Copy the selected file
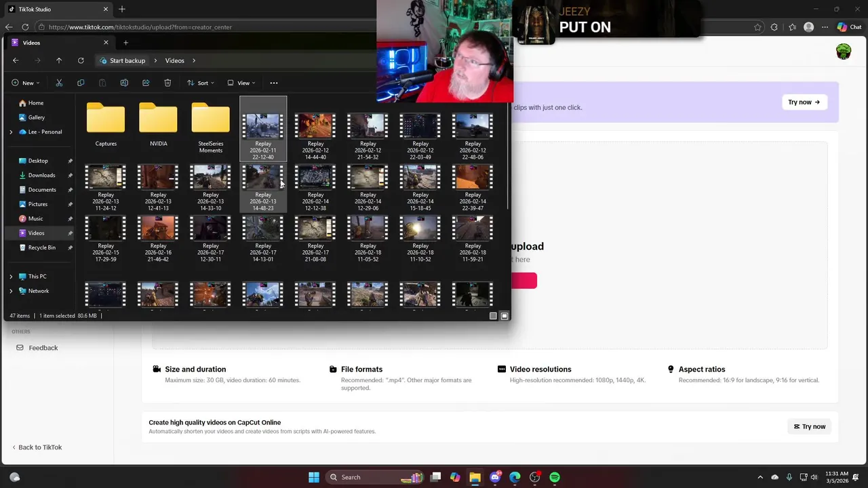868x488 pixels. tap(81, 83)
